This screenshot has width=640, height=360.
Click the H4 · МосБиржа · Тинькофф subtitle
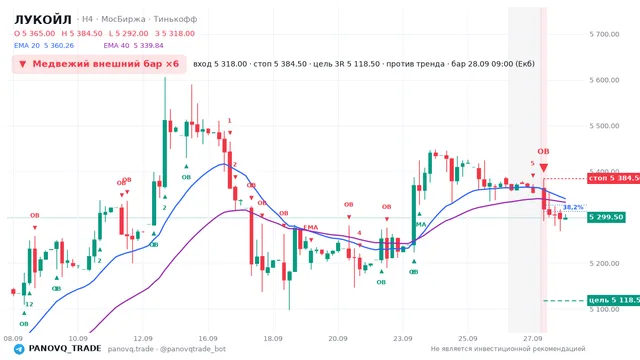tap(139, 19)
